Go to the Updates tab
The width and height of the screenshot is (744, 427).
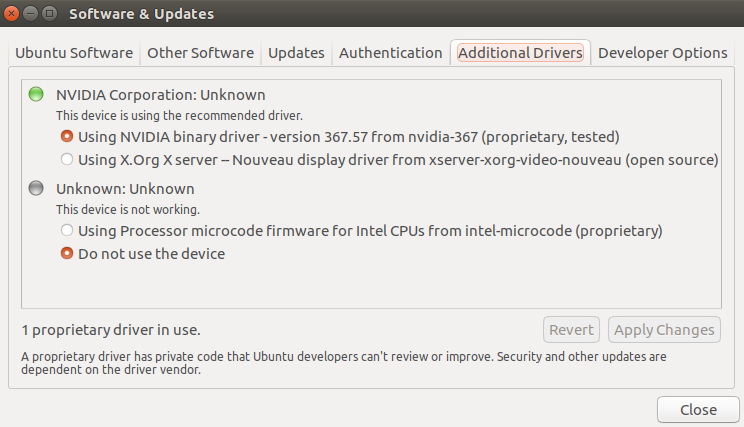[x=296, y=53]
